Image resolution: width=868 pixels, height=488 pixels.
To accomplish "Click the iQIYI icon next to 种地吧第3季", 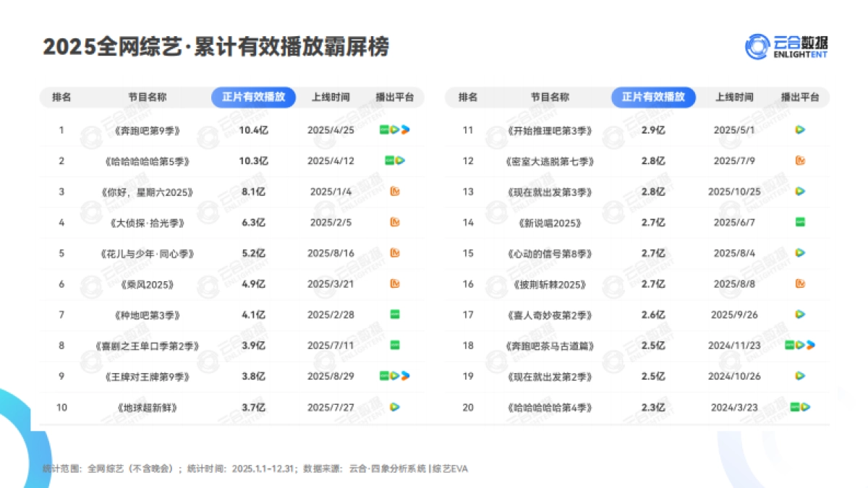I will pos(394,315).
